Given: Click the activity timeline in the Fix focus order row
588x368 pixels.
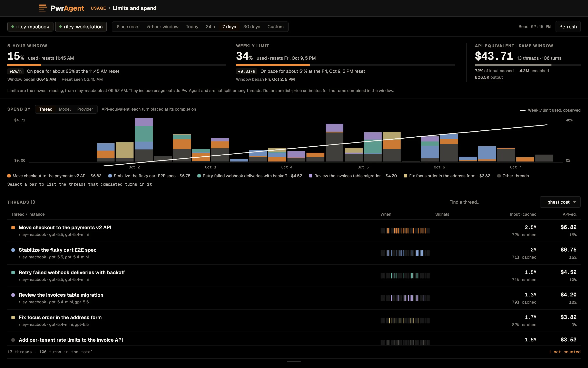Looking at the screenshot, I should [405, 321].
